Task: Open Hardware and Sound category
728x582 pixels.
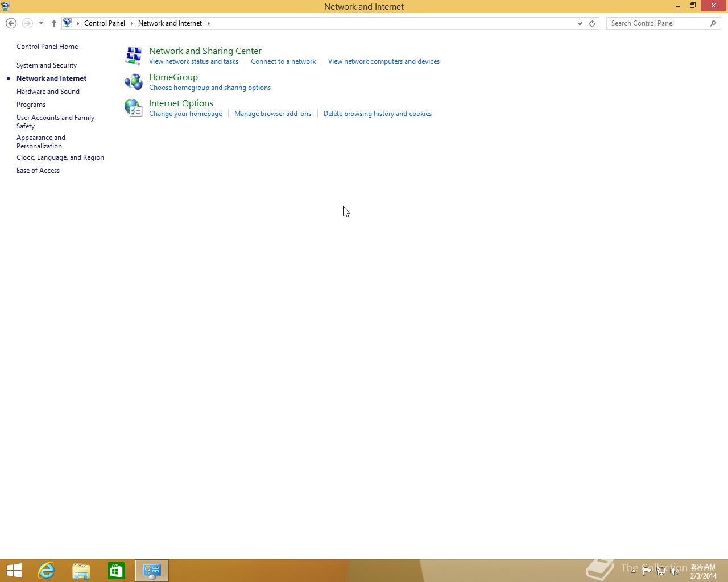Action: pos(48,92)
